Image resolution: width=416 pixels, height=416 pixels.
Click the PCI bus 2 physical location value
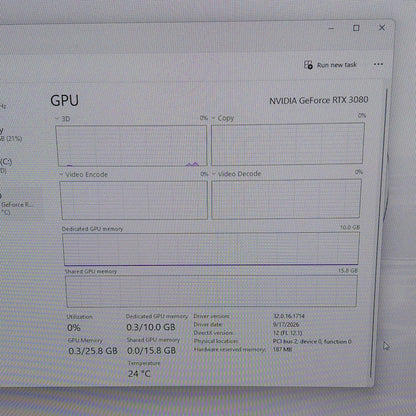(312, 341)
